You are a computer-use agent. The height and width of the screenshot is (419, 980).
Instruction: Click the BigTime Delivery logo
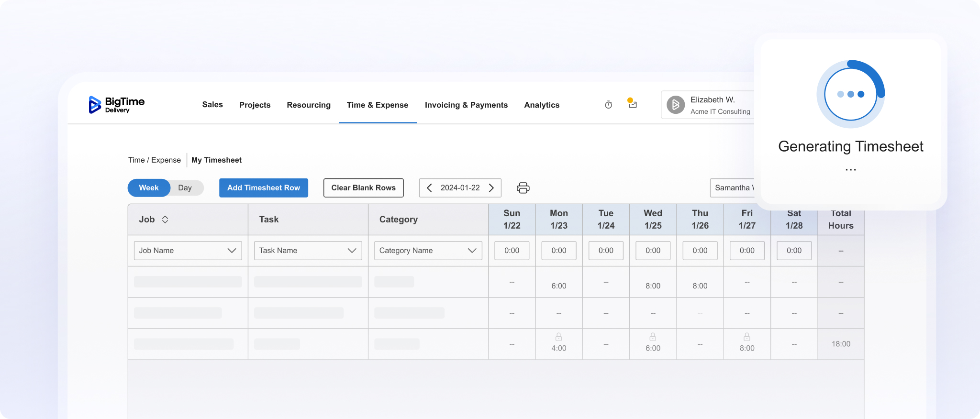tap(116, 105)
